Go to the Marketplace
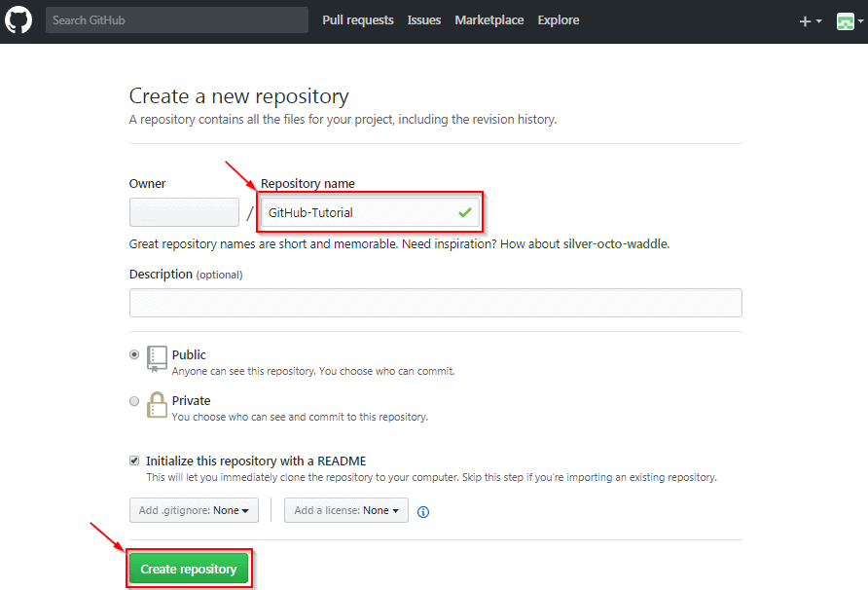This screenshot has width=868, height=590. [488, 19]
